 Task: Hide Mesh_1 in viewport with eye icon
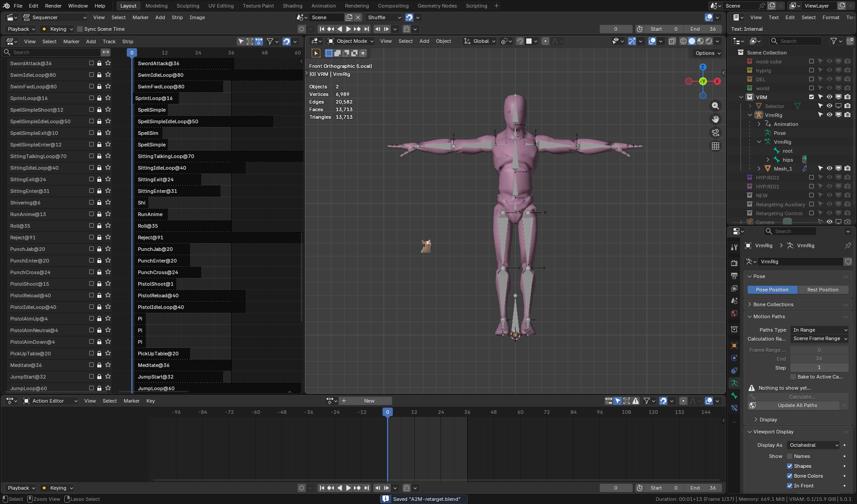pyautogui.click(x=829, y=169)
